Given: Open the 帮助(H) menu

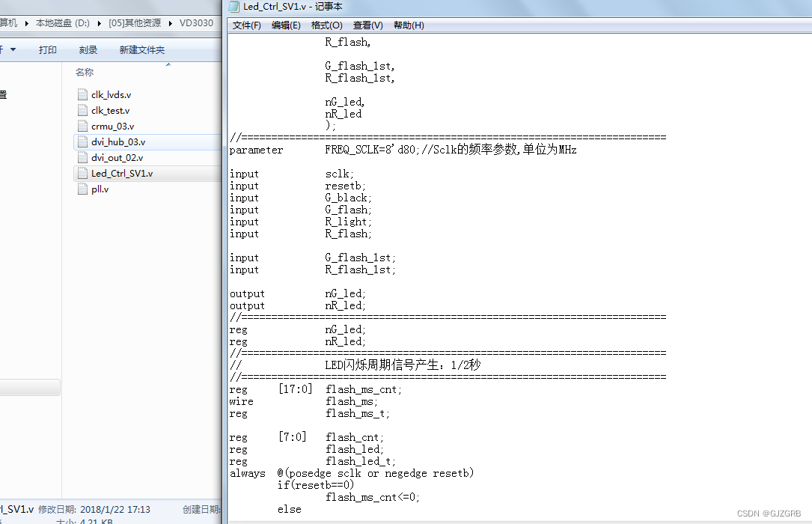Looking at the screenshot, I should click(409, 25).
